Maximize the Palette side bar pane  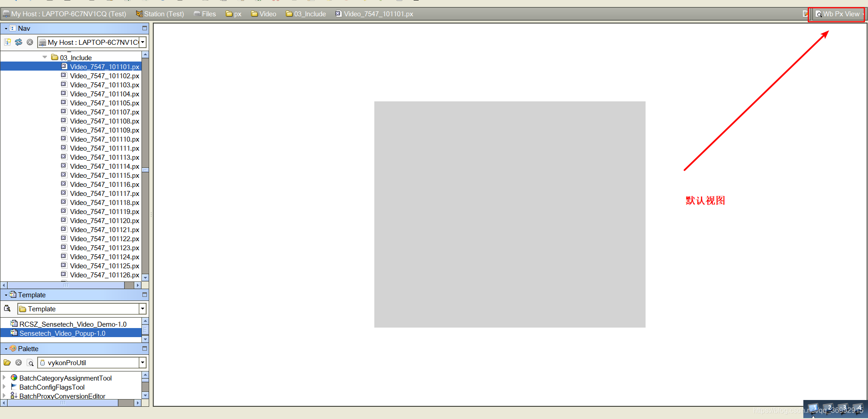pos(145,348)
